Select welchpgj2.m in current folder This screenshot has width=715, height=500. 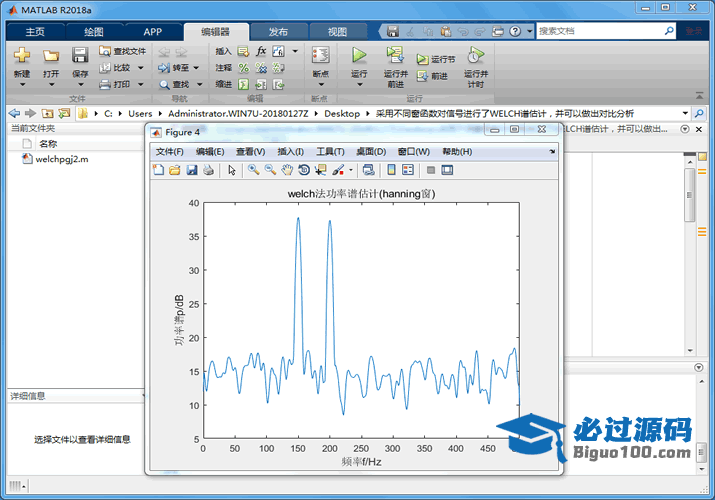click(x=56, y=159)
